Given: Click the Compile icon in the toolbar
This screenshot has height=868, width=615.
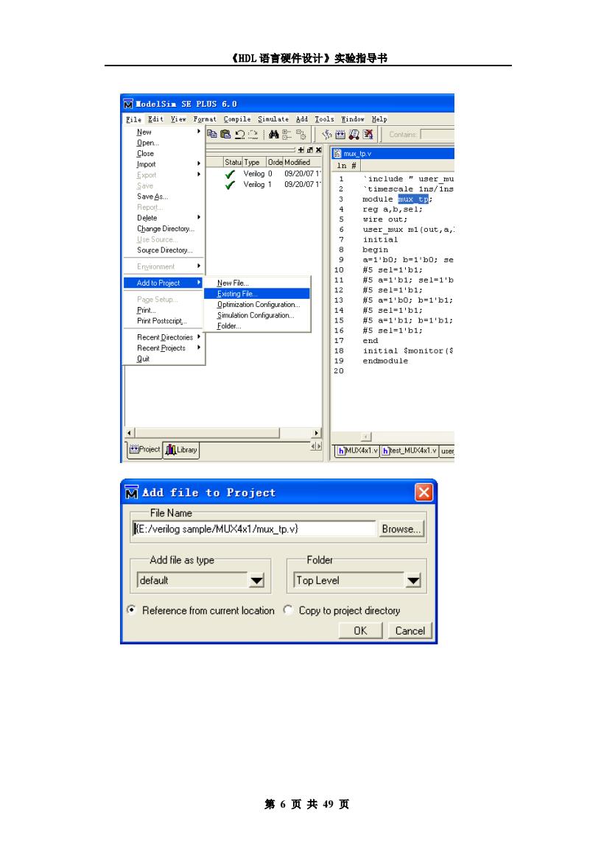Looking at the screenshot, I should [x=327, y=134].
